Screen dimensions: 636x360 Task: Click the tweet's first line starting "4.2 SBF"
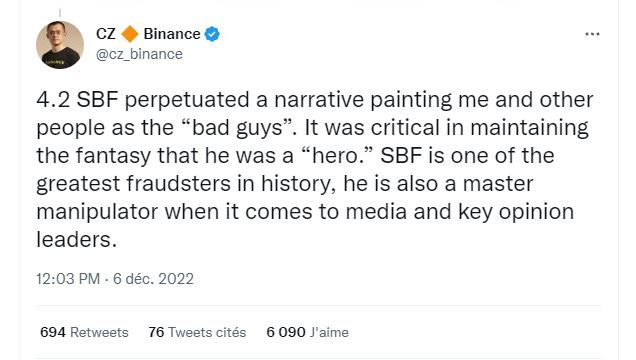click(315, 100)
